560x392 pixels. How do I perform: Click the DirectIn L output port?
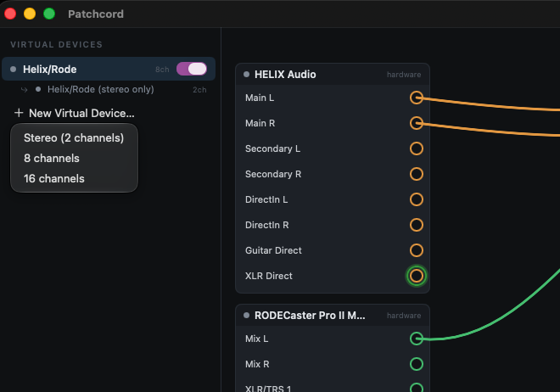[417, 199]
